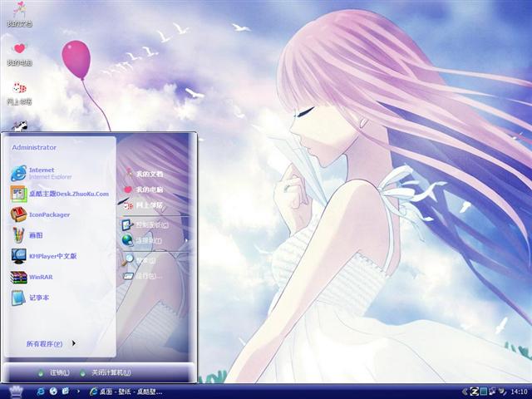Click the 注销 (Log Off) button
This screenshot has height=399, width=532.
pos(53,372)
